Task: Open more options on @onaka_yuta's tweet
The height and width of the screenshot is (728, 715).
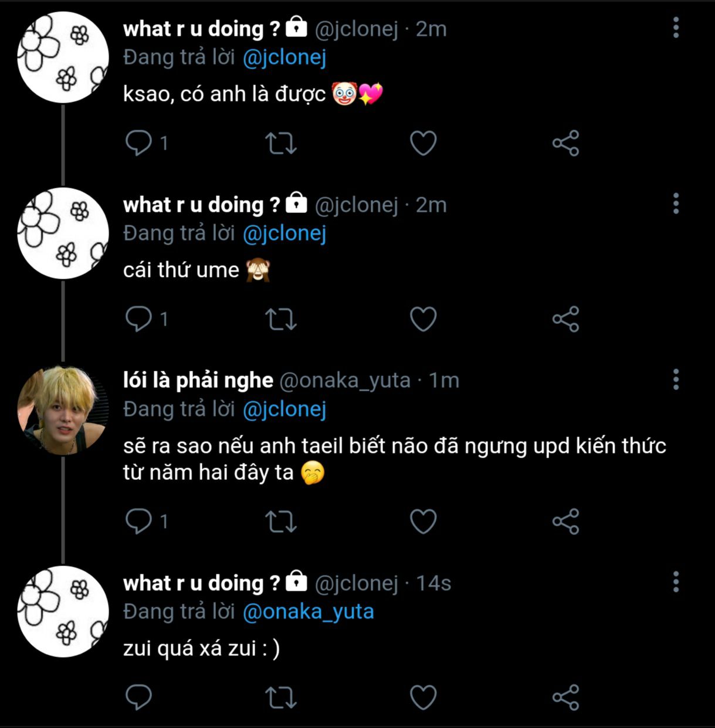Action: 676,380
